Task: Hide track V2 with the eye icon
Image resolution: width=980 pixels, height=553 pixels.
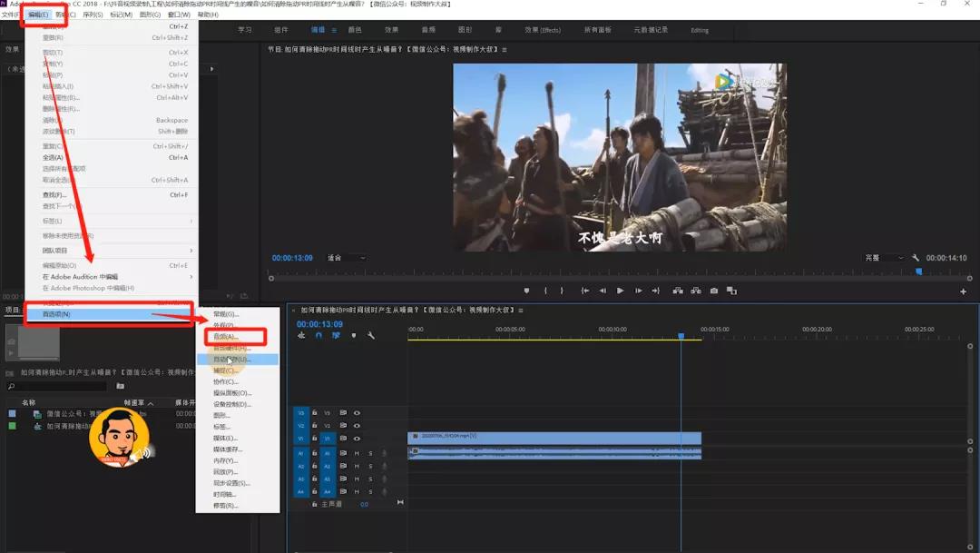Action: [x=357, y=425]
